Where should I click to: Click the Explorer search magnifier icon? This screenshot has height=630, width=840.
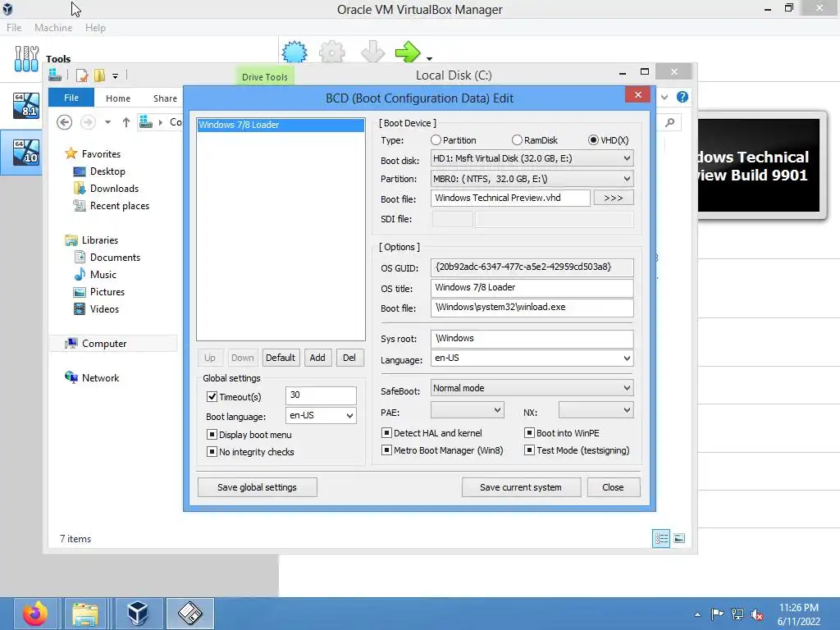(669, 123)
